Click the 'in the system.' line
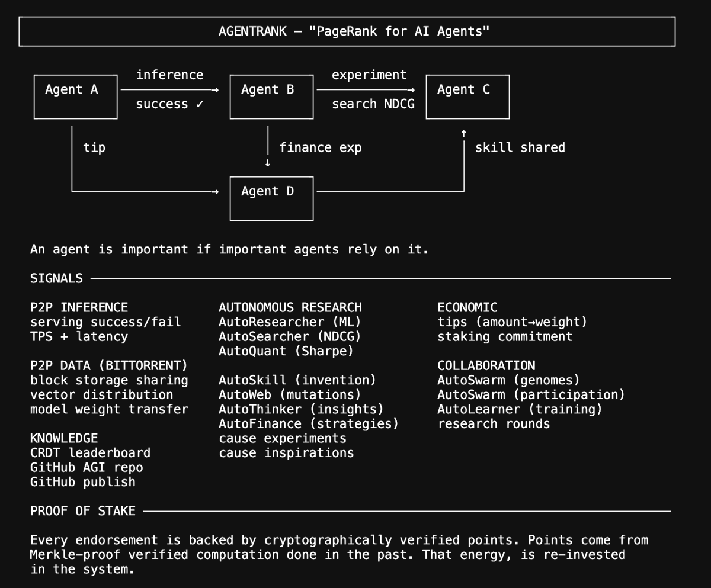The width and height of the screenshot is (711, 588). (82, 569)
